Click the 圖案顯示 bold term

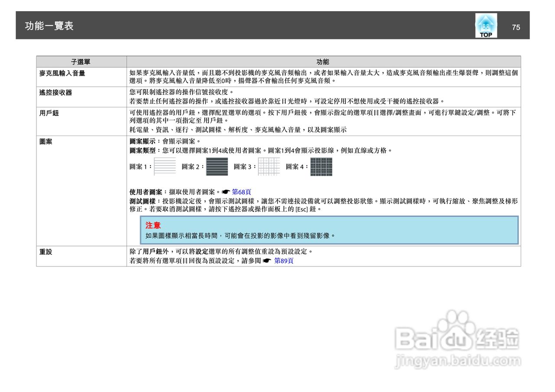(143, 141)
